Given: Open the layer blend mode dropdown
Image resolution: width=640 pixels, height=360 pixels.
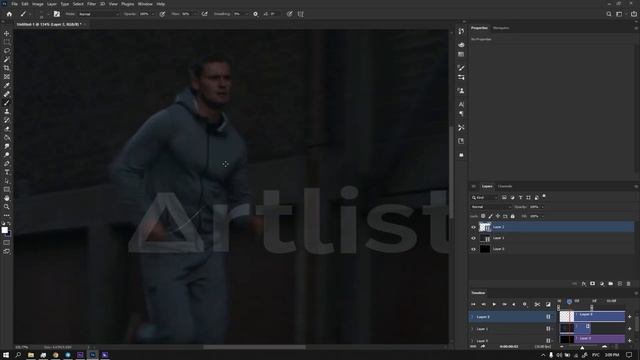Looking at the screenshot, I should (x=491, y=207).
